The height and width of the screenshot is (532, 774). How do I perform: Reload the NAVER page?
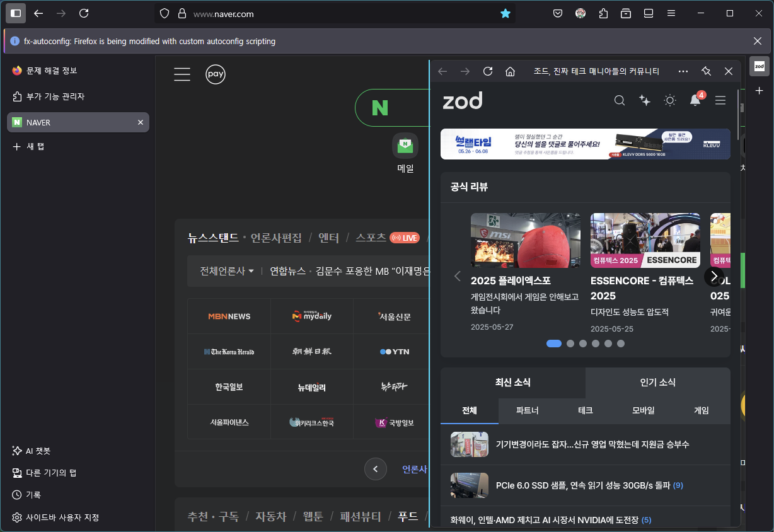[84, 13]
